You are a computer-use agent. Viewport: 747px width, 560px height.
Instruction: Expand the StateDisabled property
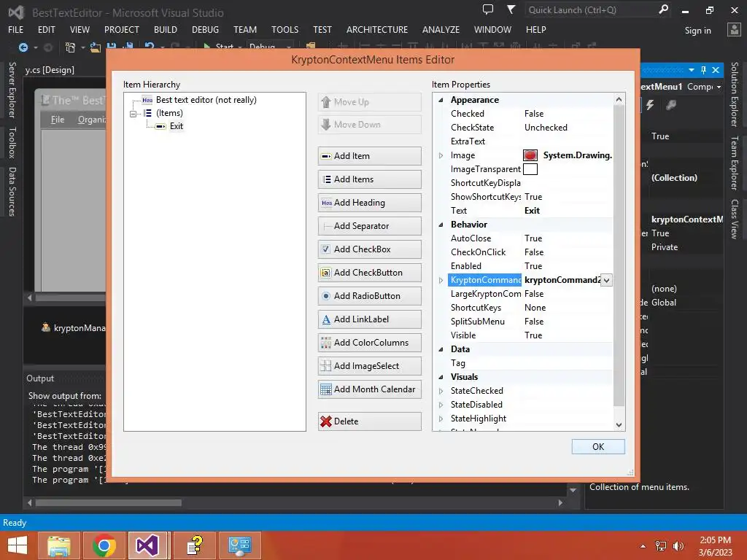(x=441, y=405)
